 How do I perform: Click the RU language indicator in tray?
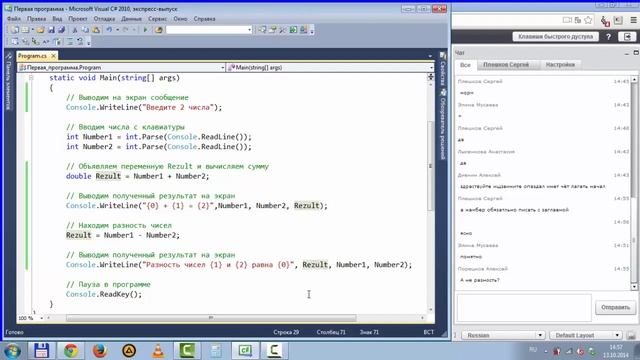[x=533, y=350]
